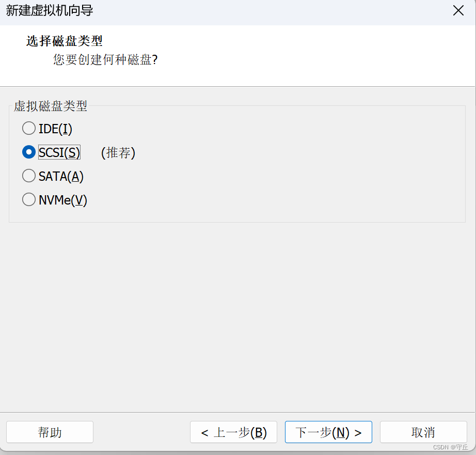
Task: Return to the previous wizard page
Action: 233,432
